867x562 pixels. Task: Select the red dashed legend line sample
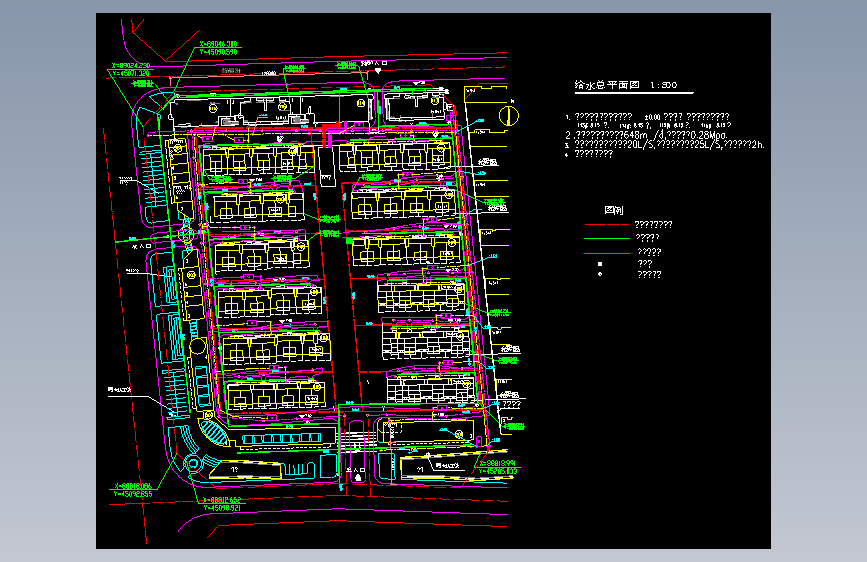[607, 225]
